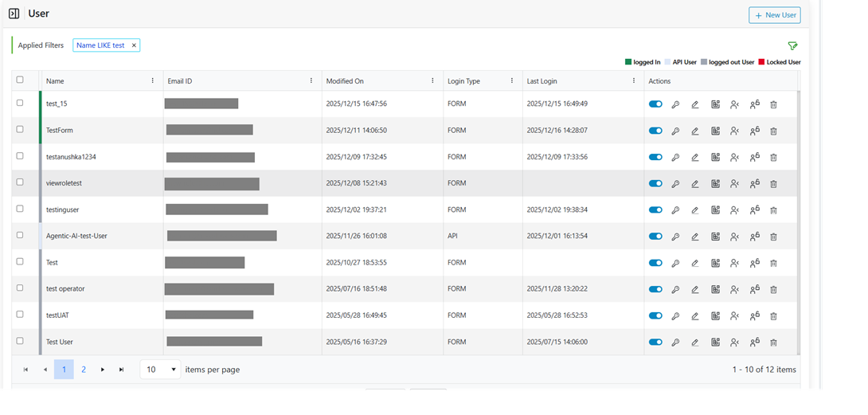Click the key icon in the Test row

(x=675, y=263)
